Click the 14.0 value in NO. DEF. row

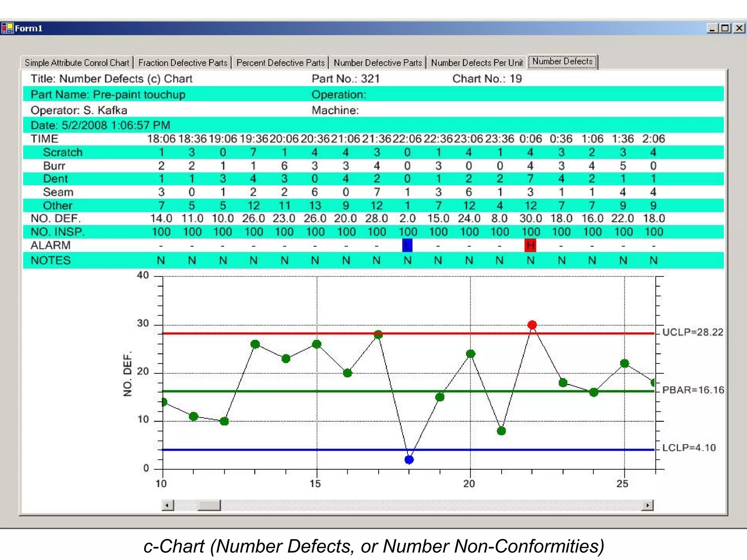pyautogui.click(x=161, y=218)
